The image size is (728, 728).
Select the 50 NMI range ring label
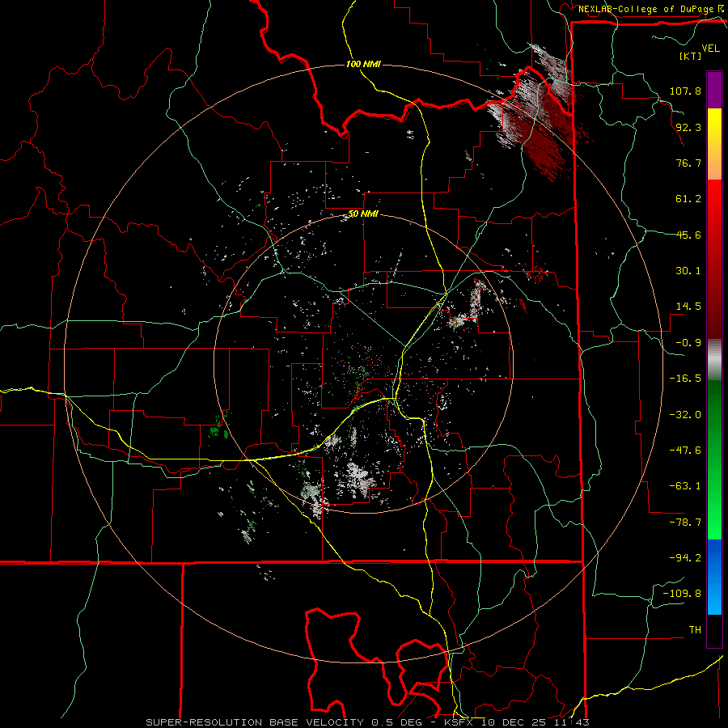(x=363, y=214)
